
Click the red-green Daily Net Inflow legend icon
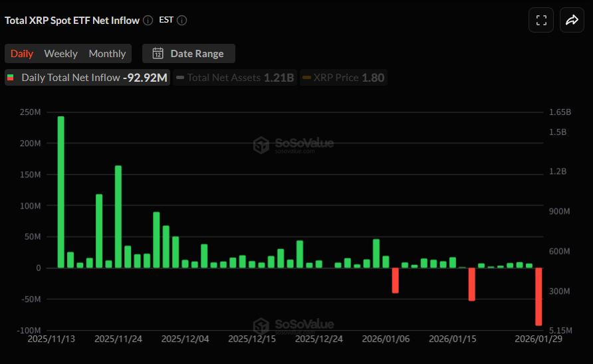(x=10, y=78)
